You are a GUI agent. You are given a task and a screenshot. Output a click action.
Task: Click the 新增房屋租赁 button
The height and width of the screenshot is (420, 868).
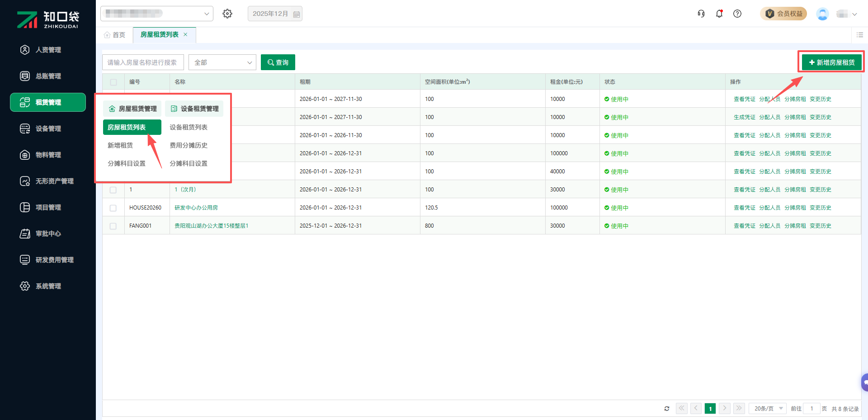[x=832, y=62]
